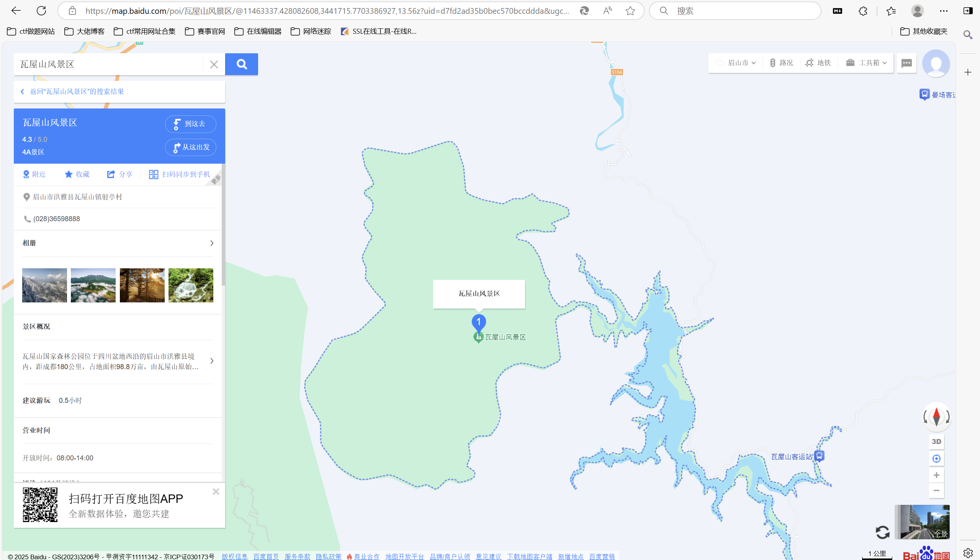Toggle the 路况 traffic layer

click(781, 63)
